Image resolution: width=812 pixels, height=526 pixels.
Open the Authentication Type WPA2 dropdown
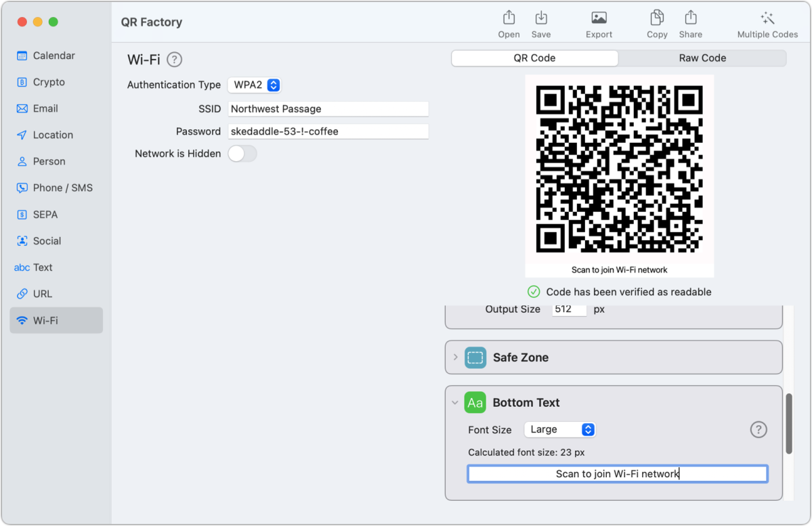click(x=254, y=85)
